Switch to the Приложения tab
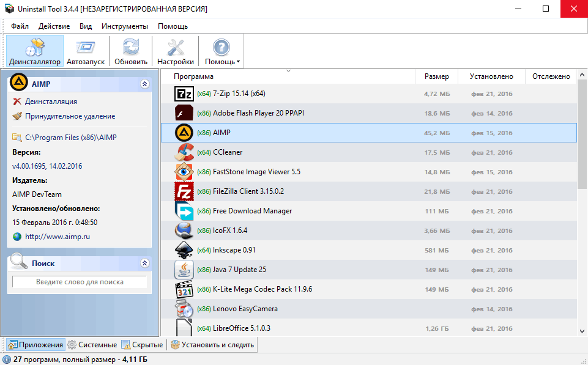 [36, 345]
